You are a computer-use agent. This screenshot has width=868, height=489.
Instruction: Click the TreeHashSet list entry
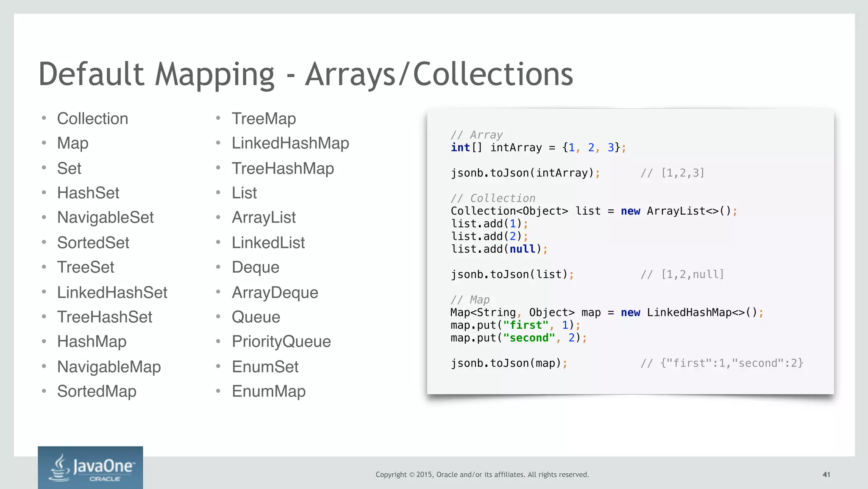pos(105,317)
